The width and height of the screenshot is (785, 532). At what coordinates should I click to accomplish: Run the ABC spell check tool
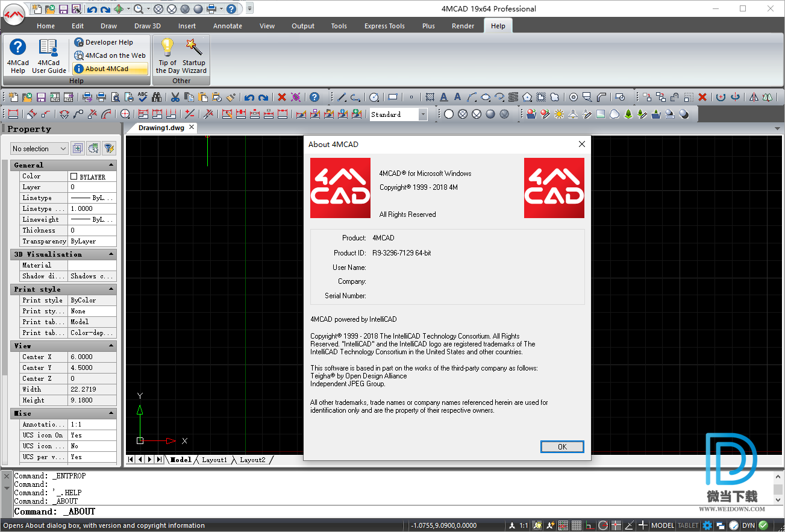[142, 97]
